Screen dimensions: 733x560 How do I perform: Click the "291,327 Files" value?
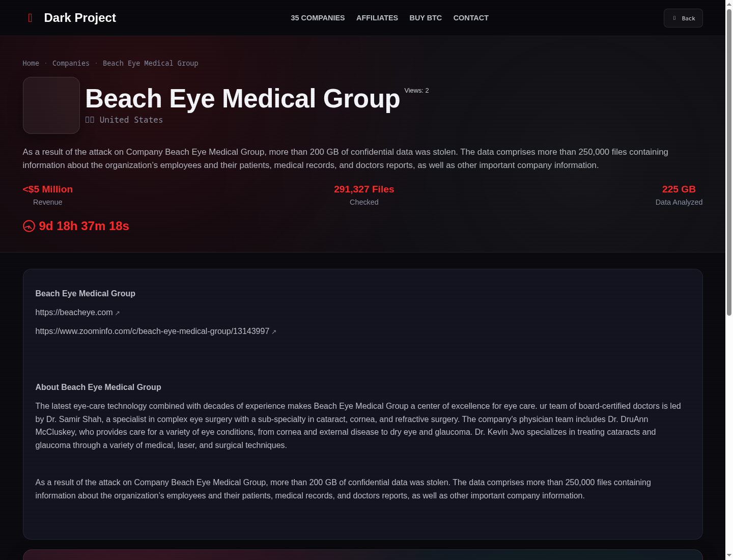tap(364, 189)
